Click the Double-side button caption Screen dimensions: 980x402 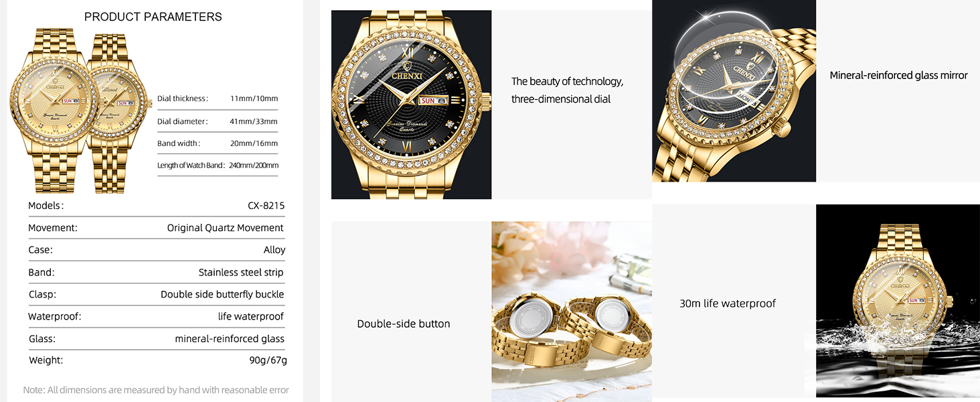click(x=404, y=324)
